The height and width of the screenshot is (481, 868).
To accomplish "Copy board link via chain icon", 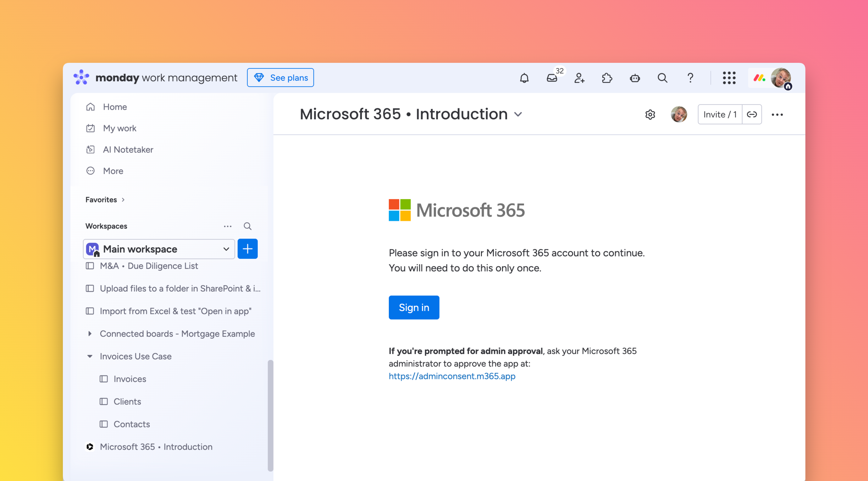I will tap(752, 115).
